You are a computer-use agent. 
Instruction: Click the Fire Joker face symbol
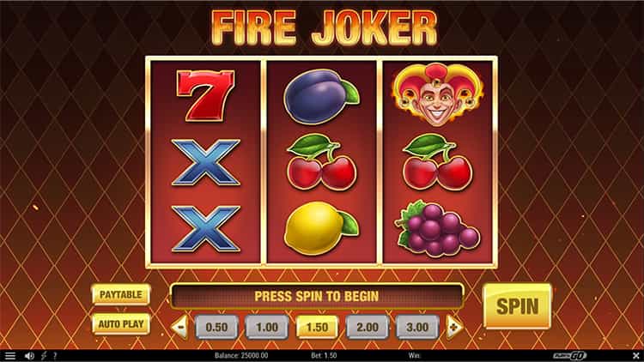pyautogui.click(x=437, y=94)
